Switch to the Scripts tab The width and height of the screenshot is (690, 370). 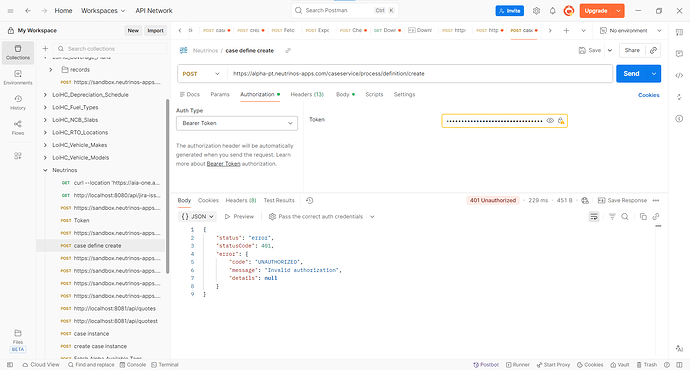click(374, 95)
